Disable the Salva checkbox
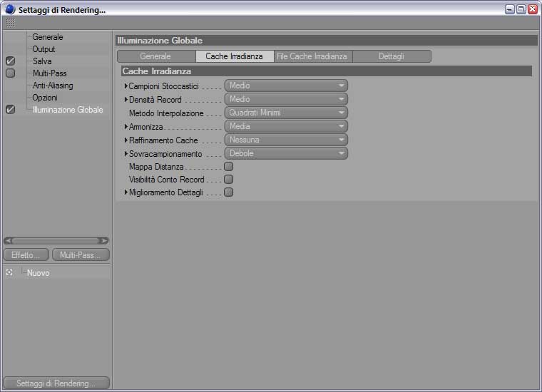Screen dimensions: 542x392 pos(11,61)
